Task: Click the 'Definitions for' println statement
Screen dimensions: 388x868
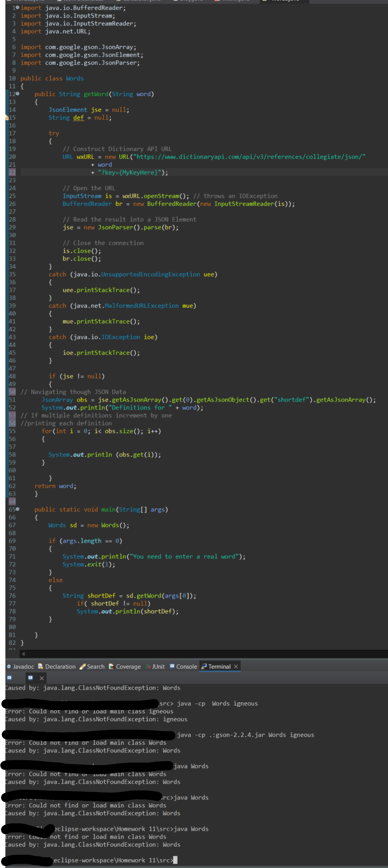Action: tap(122, 408)
